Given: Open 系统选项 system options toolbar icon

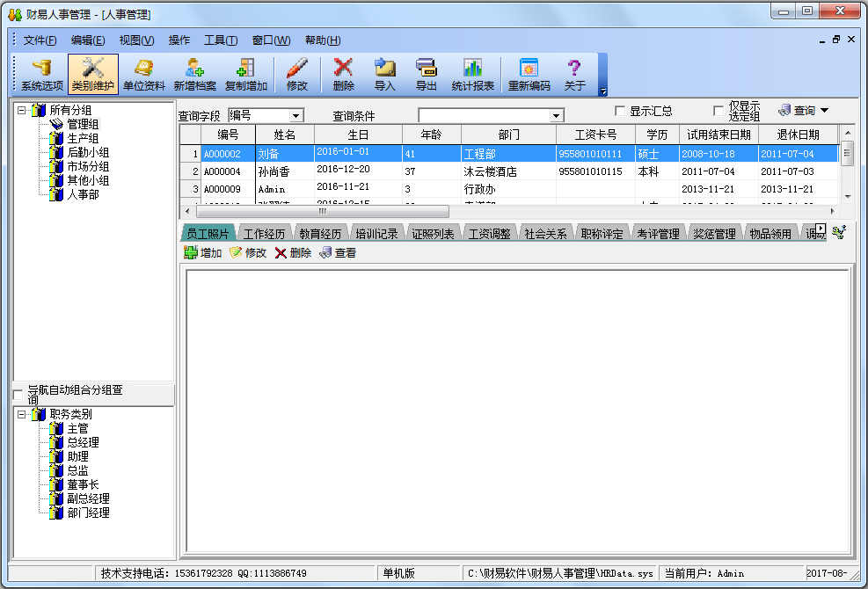Looking at the screenshot, I should (x=42, y=75).
